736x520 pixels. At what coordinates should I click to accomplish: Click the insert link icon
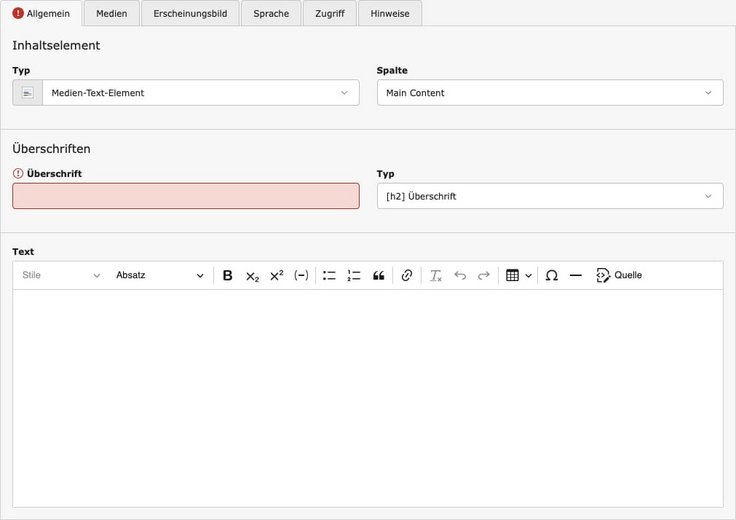coord(406,276)
